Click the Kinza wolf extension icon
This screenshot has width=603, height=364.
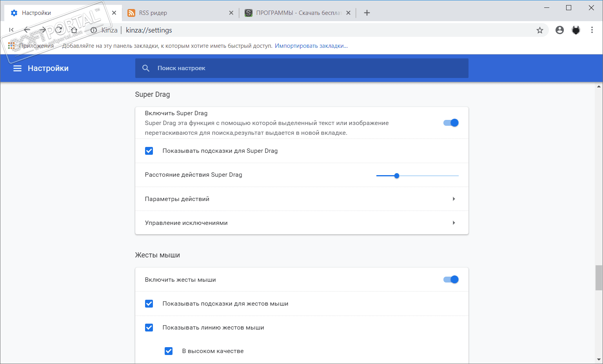click(576, 30)
